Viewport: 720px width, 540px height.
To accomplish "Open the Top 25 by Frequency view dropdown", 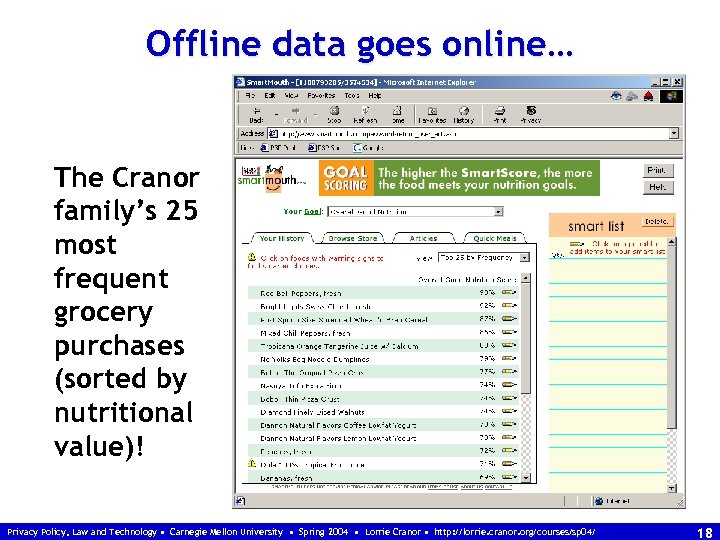I will point(484,258).
